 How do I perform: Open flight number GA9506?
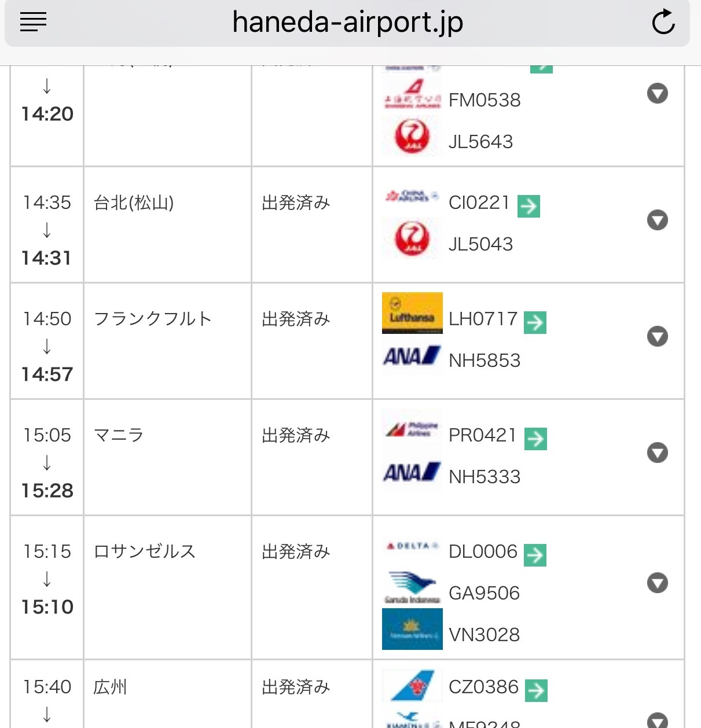click(x=484, y=593)
